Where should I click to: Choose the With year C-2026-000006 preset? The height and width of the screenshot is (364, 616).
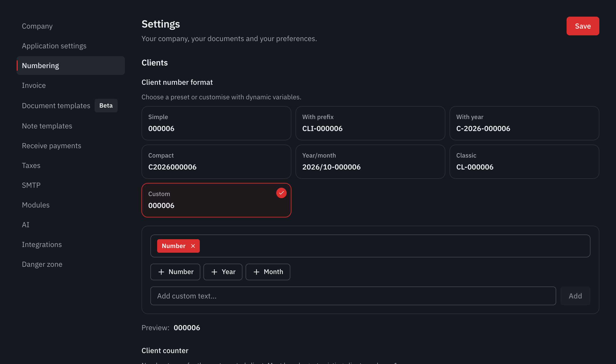click(524, 123)
